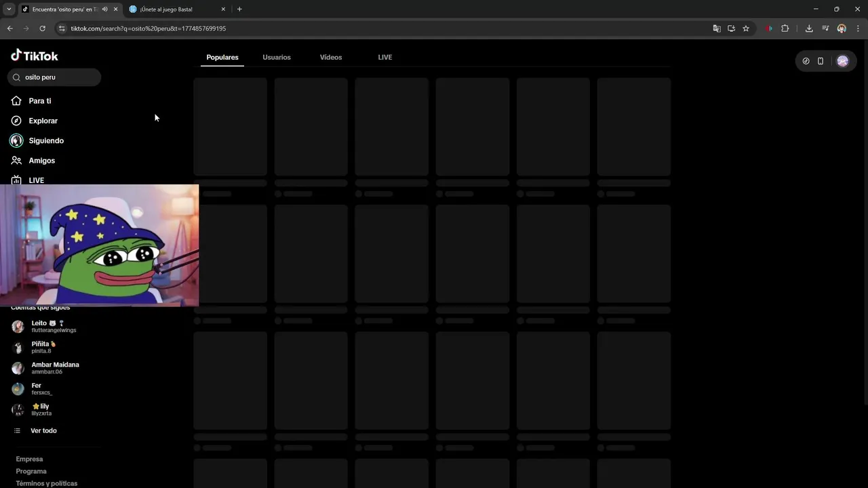The image size is (868, 488).
Task: Switch to the LIVE results tab
Action: coord(385,58)
